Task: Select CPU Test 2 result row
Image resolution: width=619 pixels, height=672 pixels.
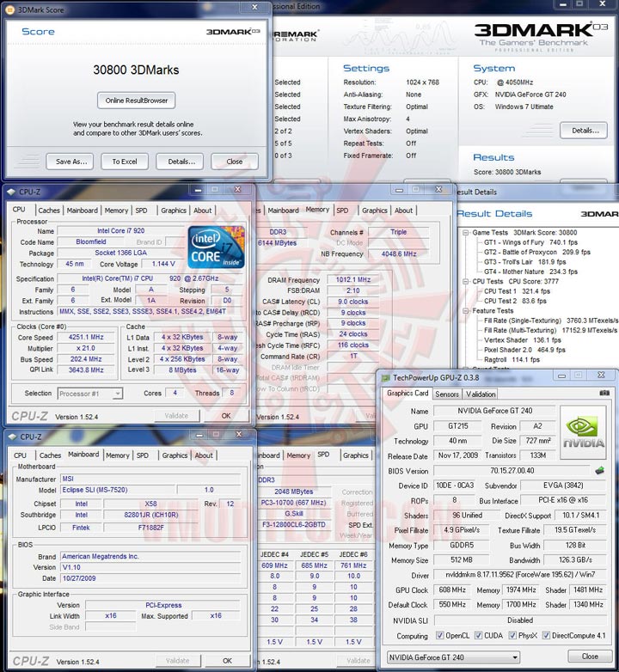Action: click(x=515, y=302)
